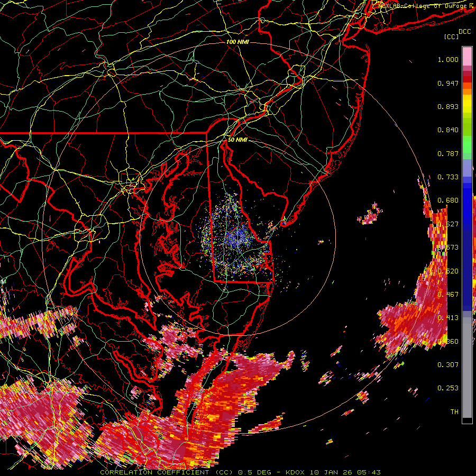Click the 10 JAN 26 date text
Screen dimensions: 476x476
point(331,472)
